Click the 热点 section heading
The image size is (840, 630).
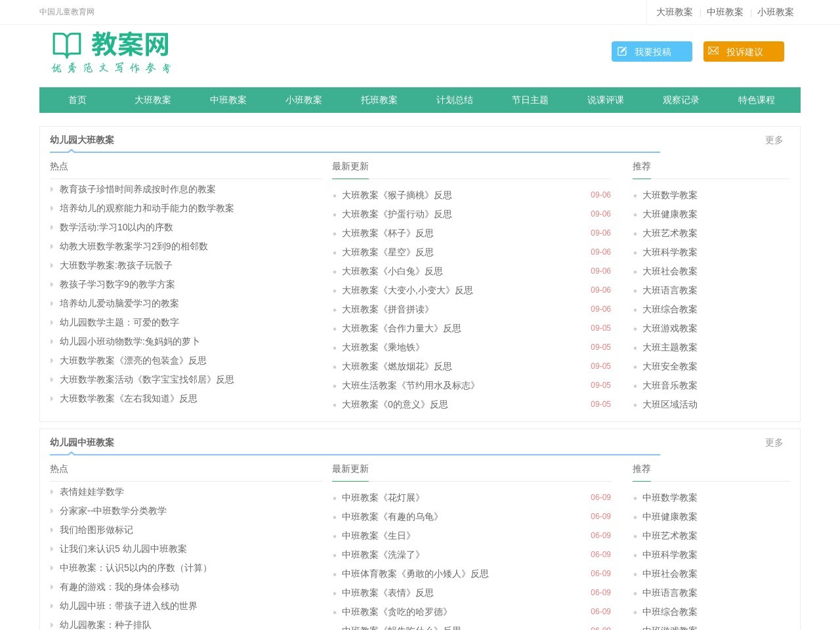[59, 166]
